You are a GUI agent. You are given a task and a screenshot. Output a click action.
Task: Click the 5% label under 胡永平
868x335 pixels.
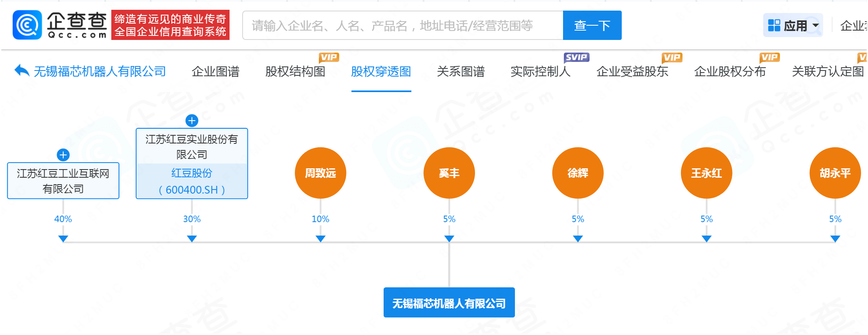coord(835,219)
